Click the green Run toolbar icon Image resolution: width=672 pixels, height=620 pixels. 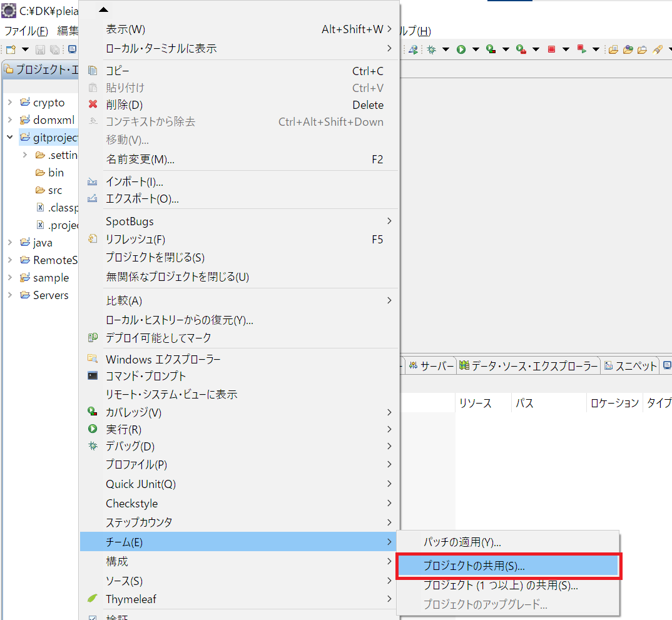tap(461, 49)
